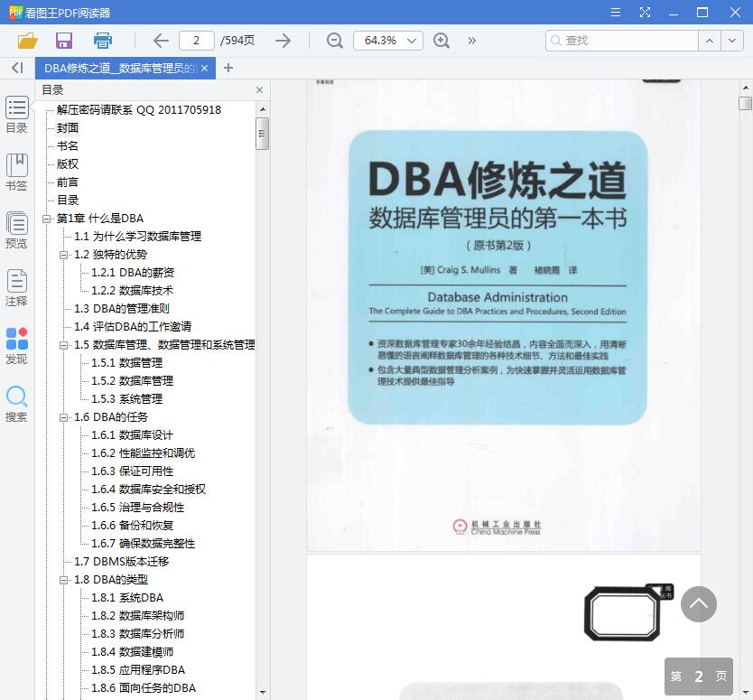The height and width of the screenshot is (700, 753).
Task: Open 1.6.4 数据库安全和授权
Action: click(149, 489)
